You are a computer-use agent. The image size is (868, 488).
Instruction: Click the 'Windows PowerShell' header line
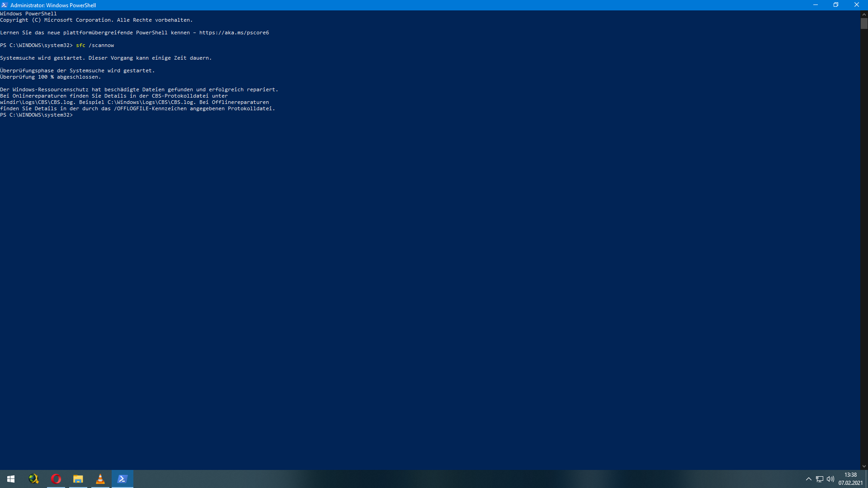pyautogui.click(x=28, y=14)
